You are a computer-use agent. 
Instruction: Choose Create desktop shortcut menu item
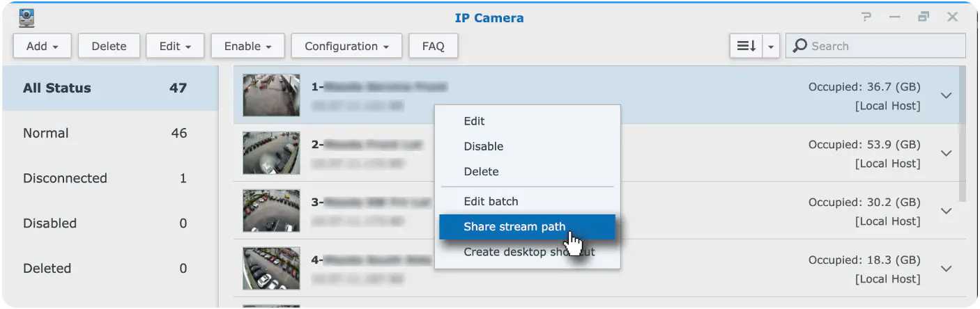coord(527,252)
